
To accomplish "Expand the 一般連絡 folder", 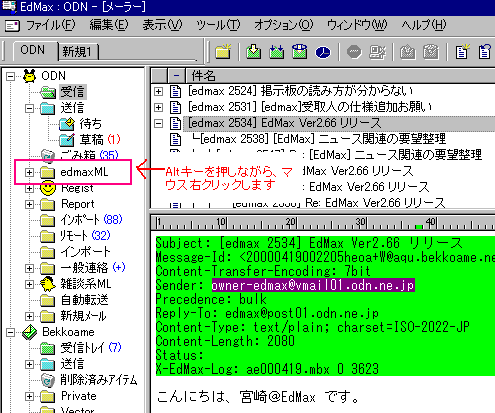I will pyautogui.click(x=29, y=268).
